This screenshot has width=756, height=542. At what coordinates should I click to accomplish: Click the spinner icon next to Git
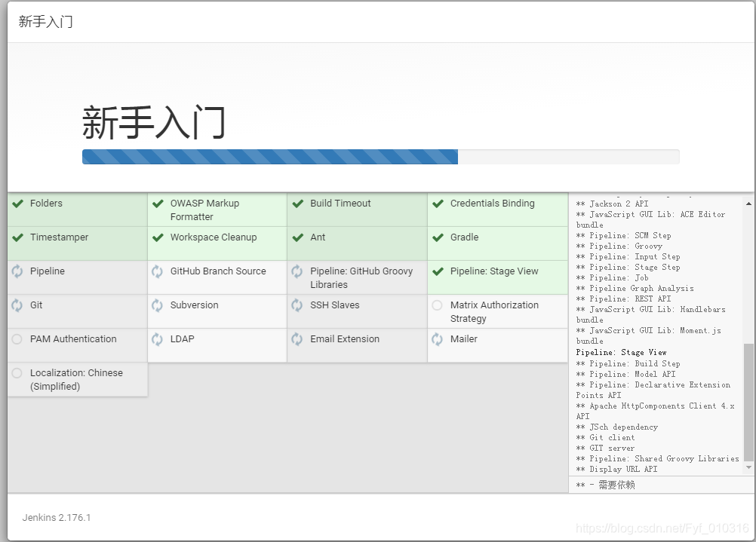17,305
